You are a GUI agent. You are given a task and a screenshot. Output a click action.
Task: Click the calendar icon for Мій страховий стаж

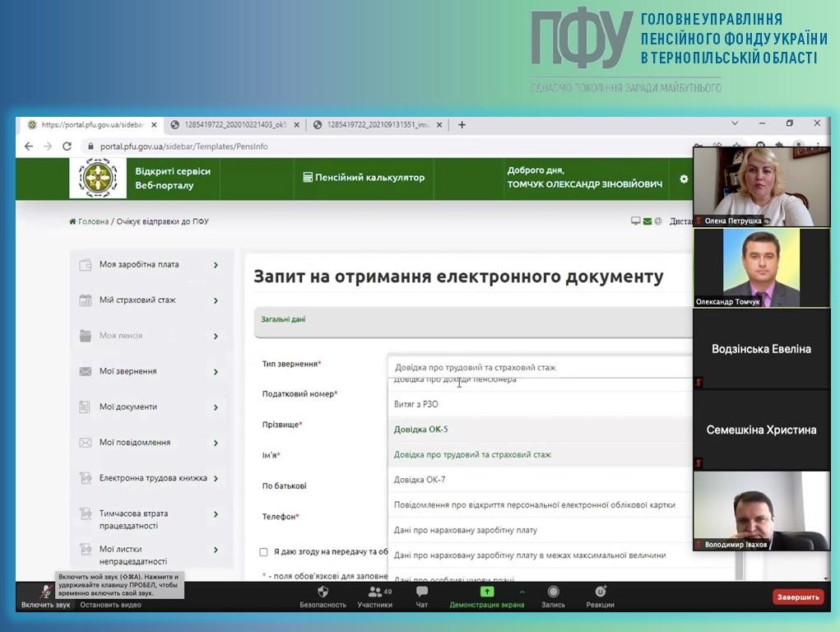point(86,300)
